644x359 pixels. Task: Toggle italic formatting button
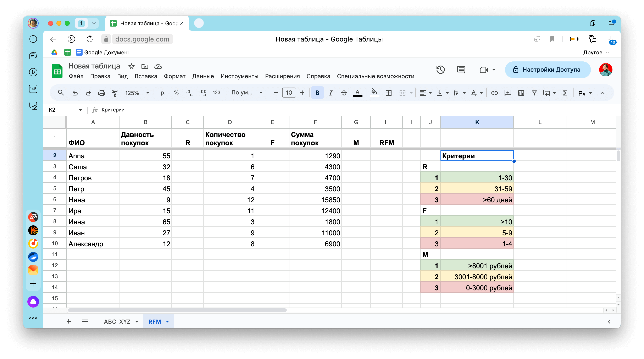pos(331,93)
